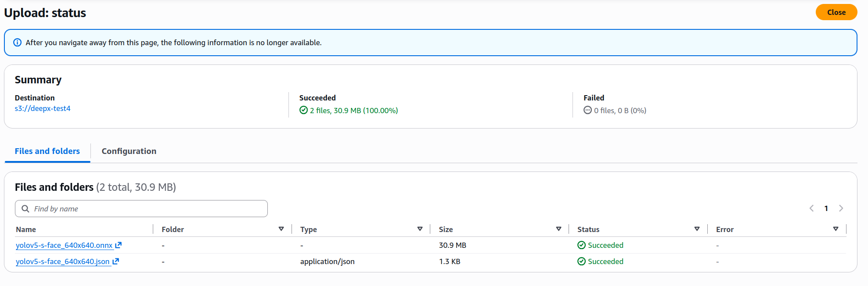Click the Name column header
Image resolution: width=868 pixels, height=286 pixels.
26,229
